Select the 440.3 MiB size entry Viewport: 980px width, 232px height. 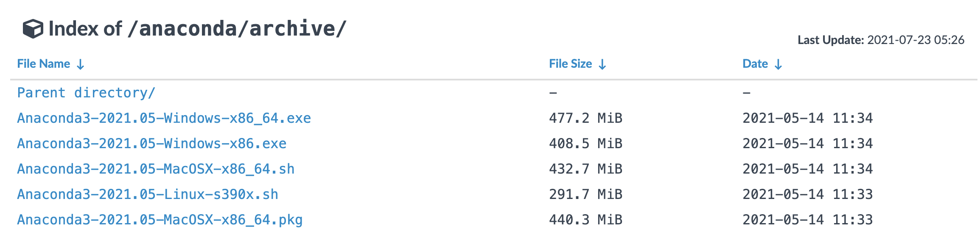[x=585, y=220]
